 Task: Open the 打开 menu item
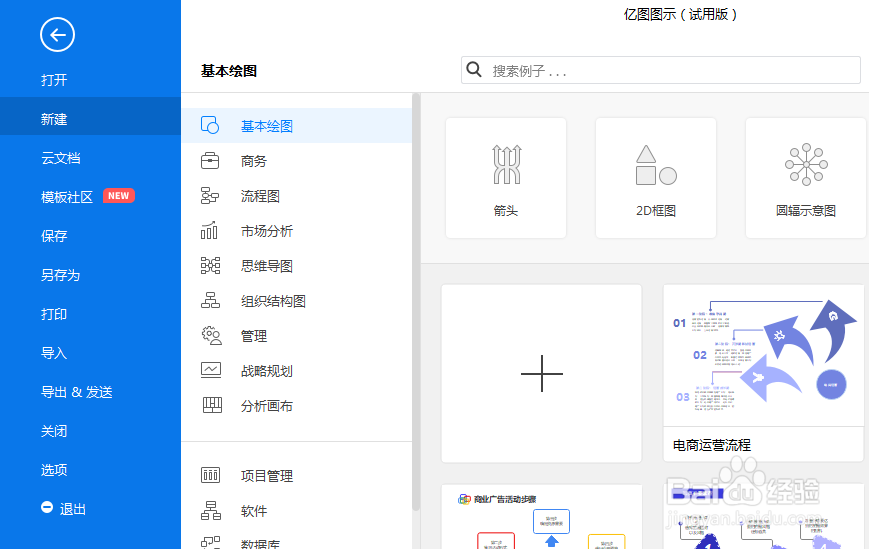[x=54, y=80]
